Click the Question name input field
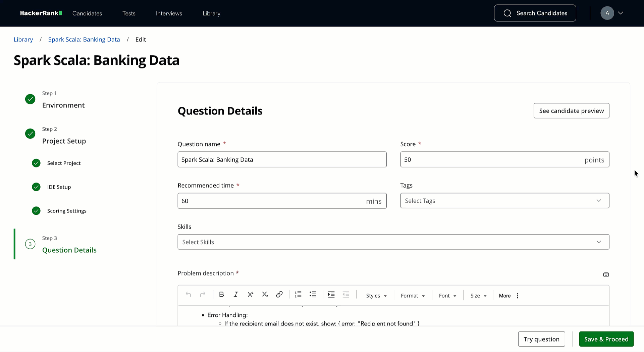 coord(282,159)
